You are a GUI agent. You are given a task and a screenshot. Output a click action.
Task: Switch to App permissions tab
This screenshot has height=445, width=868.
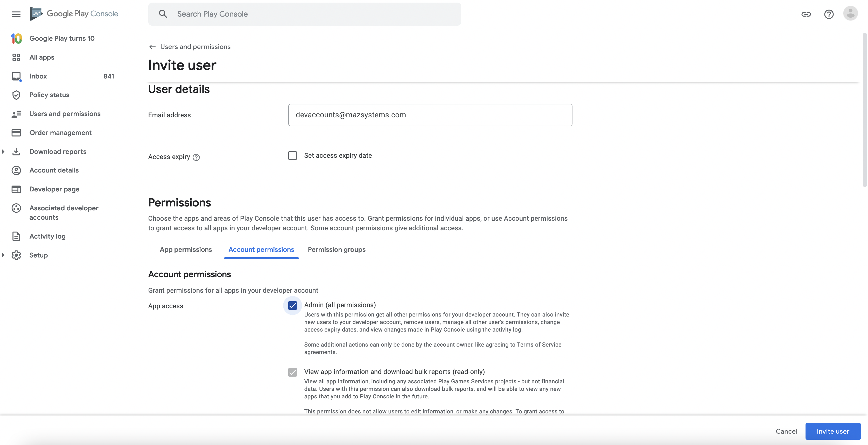click(186, 249)
